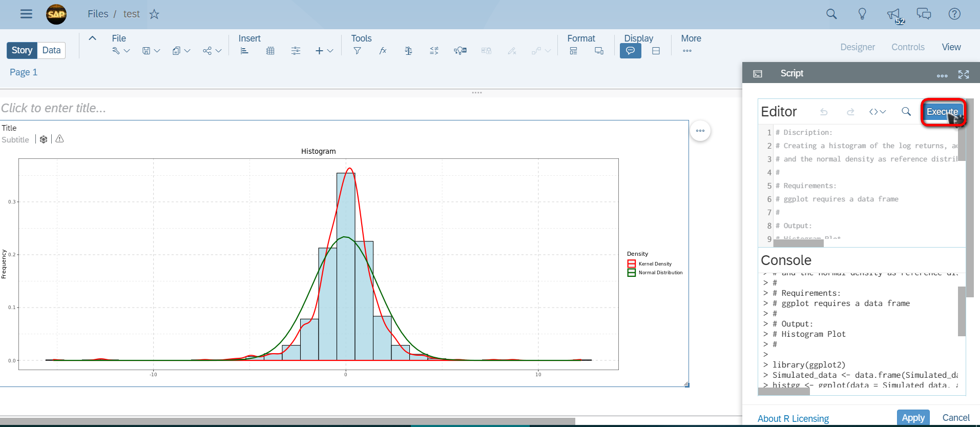Switch to View mode

pyautogui.click(x=951, y=47)
